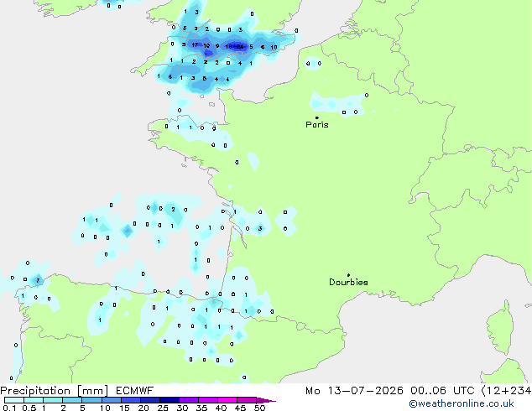Pick the 45–50 mm legend swatch
532x411 pixels.
[247, 400]
